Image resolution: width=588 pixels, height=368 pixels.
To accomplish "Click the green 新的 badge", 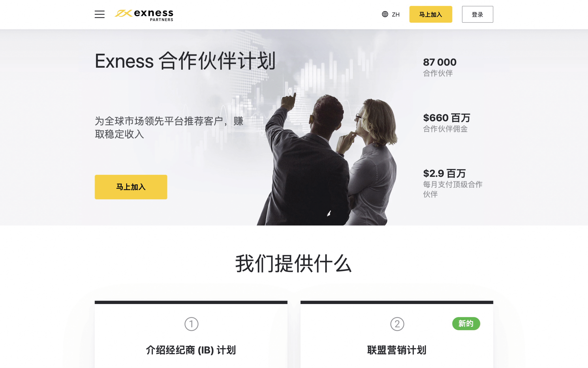I will point(466,324).
